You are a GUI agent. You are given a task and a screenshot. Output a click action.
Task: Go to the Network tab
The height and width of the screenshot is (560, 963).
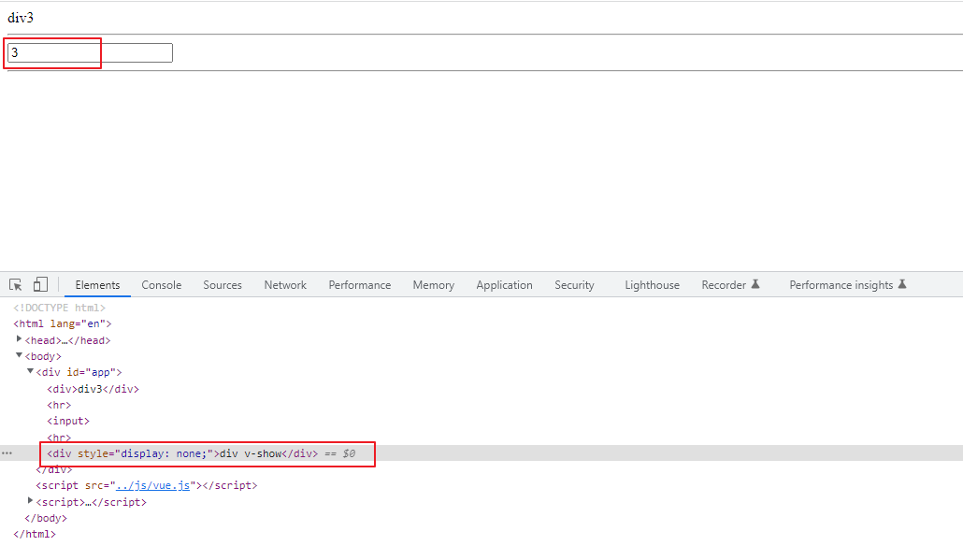tap(285, 285)
